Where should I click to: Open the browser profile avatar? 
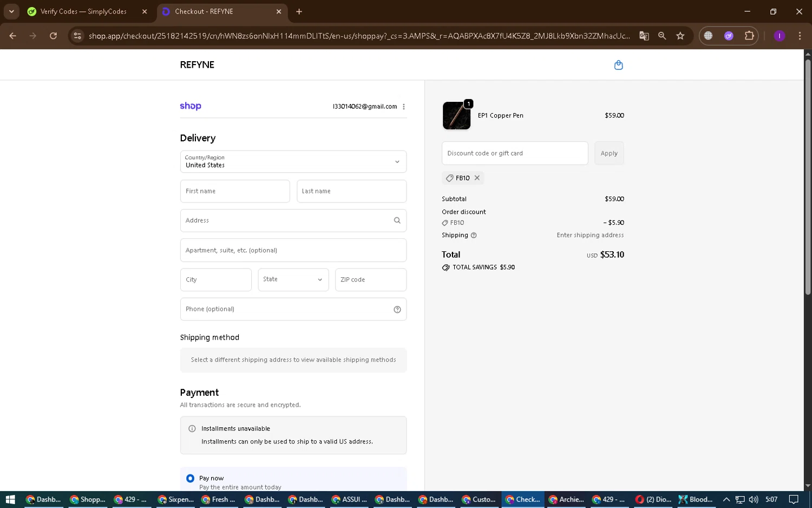(x=780, y=36)
